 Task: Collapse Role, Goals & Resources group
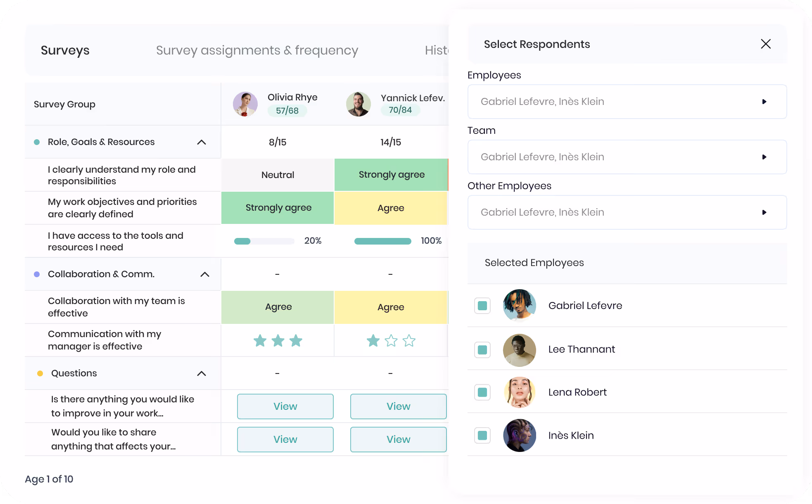[202, 142]
